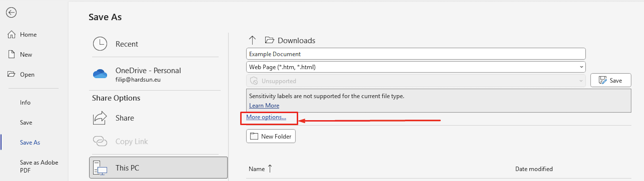Click the Home house icon
Screen dimensions: 644x181
coord(12,35)
